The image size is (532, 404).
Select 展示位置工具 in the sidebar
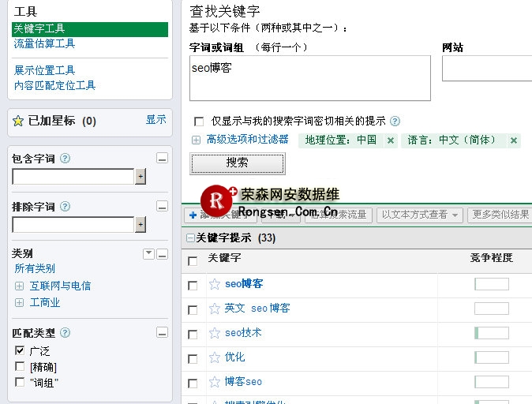click(44, 71)
